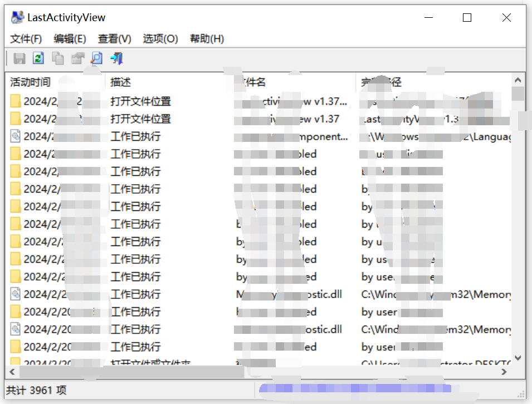The width and height of the screenshot is (532, 404).
Task: Click the LastActivityView title bar app icon
Action: click(x=17, y=18)
